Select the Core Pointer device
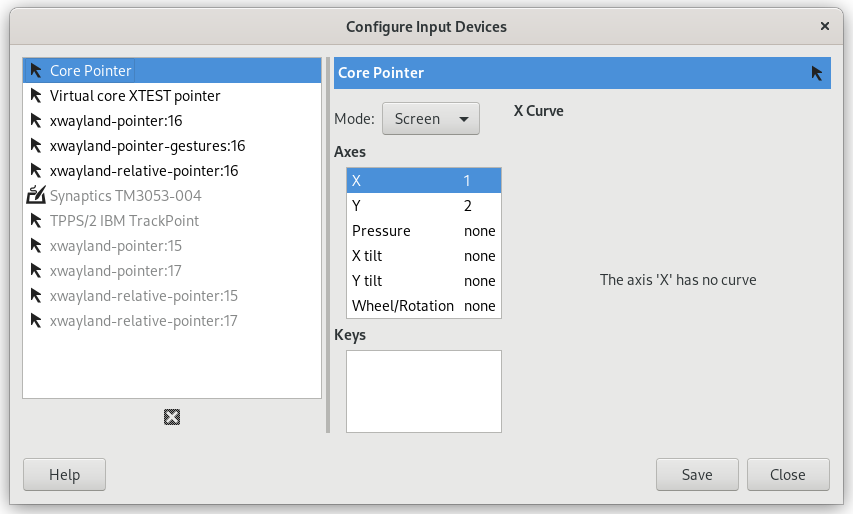 [172, 71]
